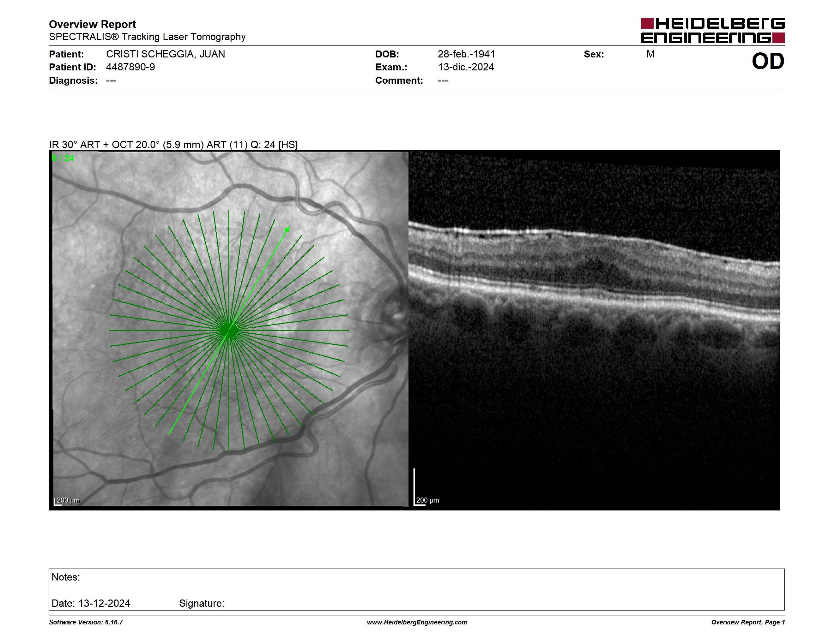Click the 'OD' eye indicator
The width and height of the screenshot is (834, 644).
(x=768, y=62)
